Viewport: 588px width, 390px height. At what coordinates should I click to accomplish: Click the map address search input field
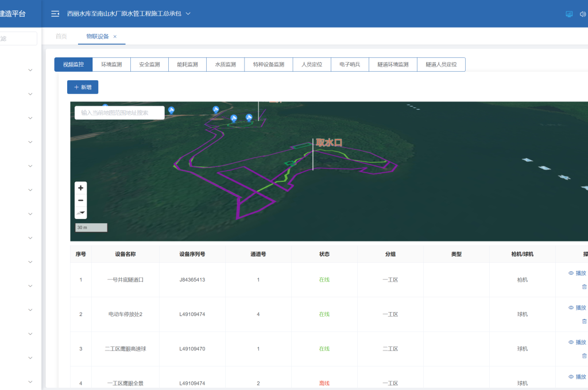pos(119,113)
